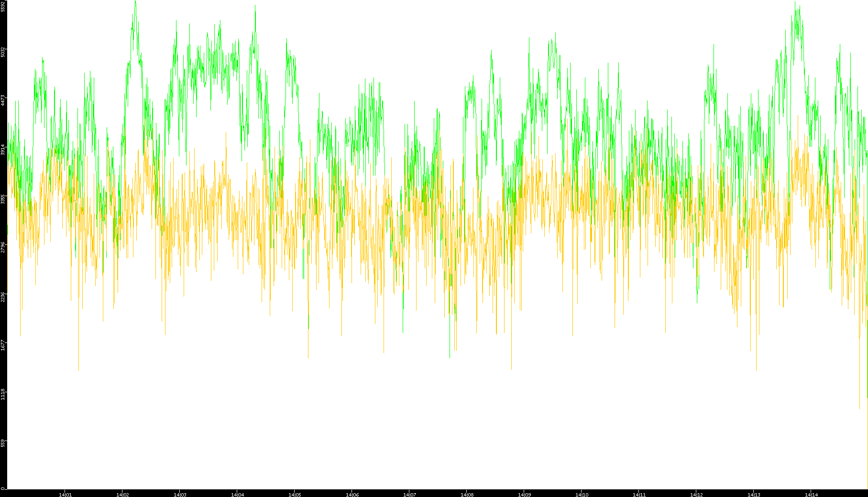Select the 14:14 time marker
Viewport: 868px width, 497px height.
[x=811, y=494]
